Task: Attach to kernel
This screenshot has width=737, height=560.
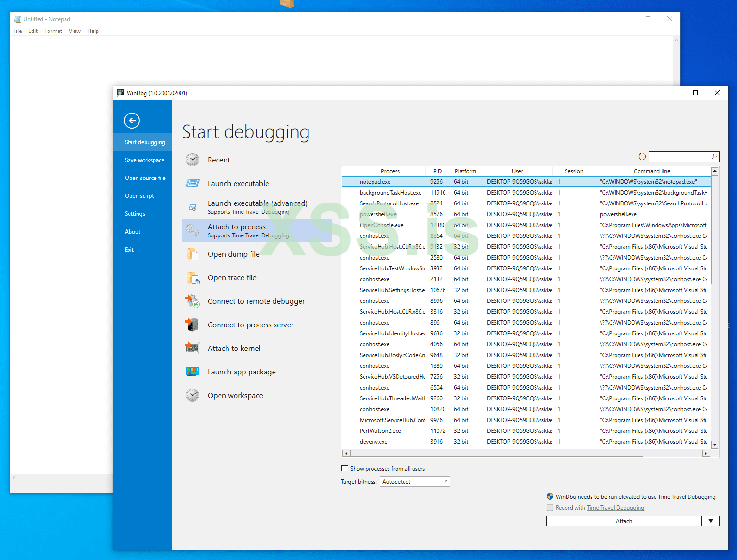Action: click(x=234, y=348)
